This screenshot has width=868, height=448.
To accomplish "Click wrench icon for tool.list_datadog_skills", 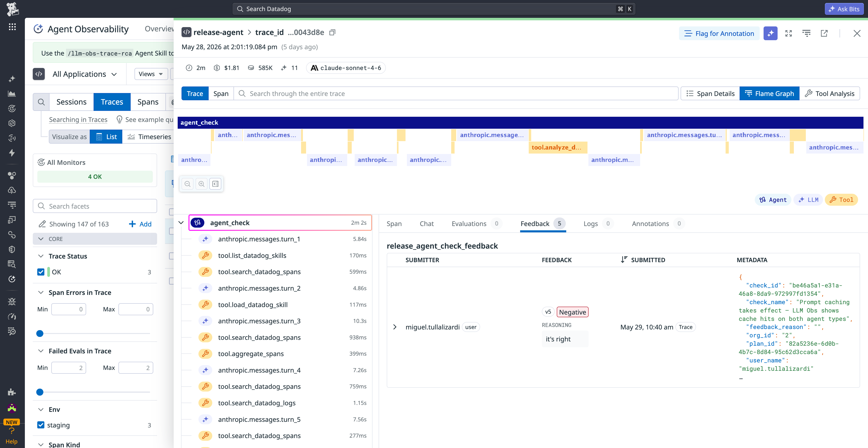I will 205,255.
